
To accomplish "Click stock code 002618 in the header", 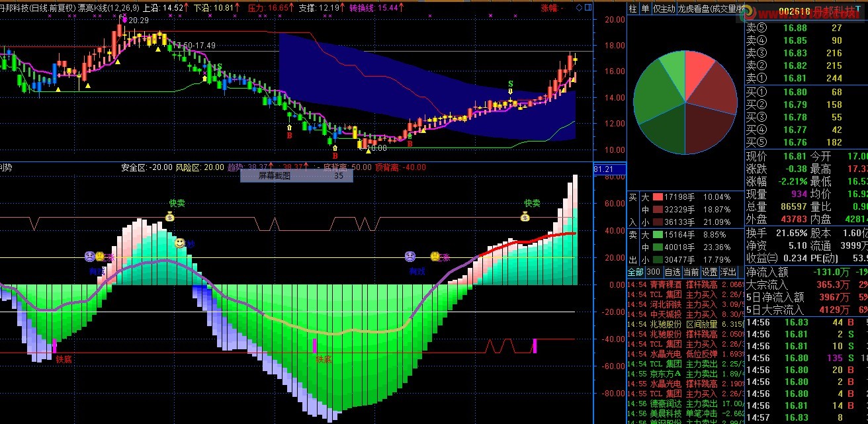I will click(x=795, y=12).
